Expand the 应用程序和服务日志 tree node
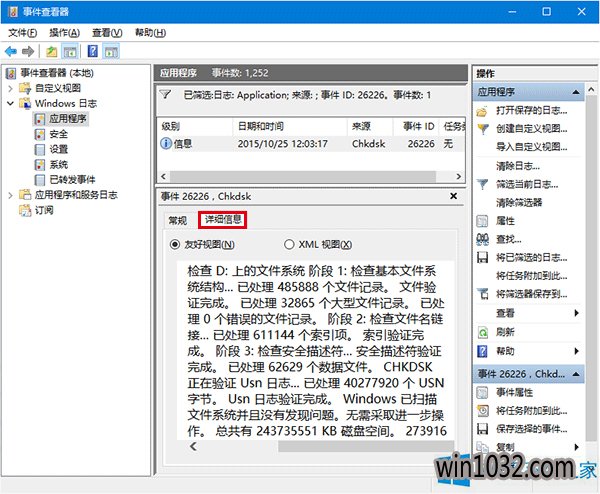 11,195
